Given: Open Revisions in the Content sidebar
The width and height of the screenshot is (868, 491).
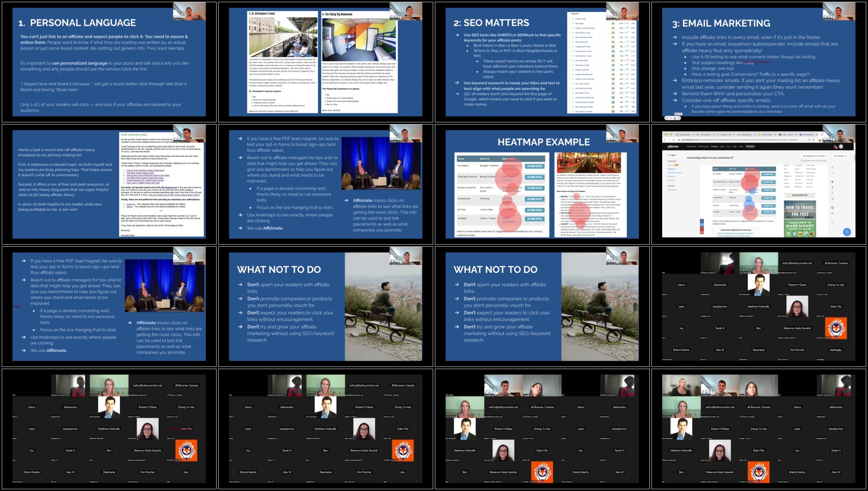Looking at the screenshot, I should click(671, 176).
